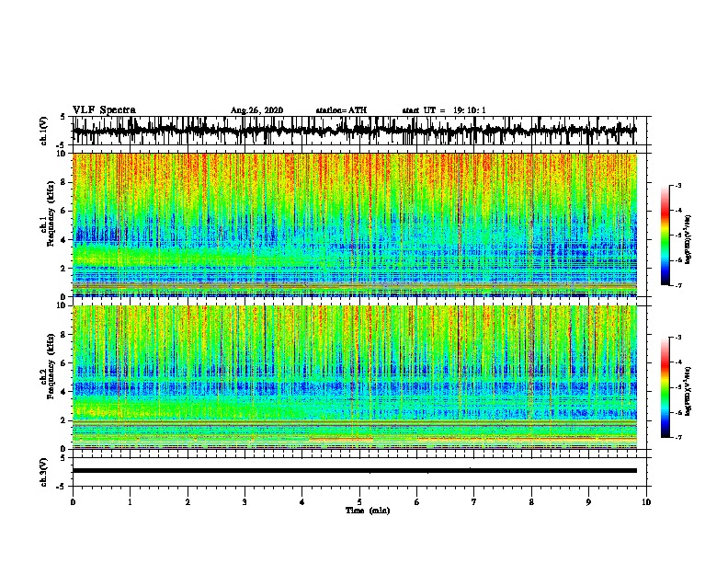The image size is (728, 563).
Task: Click the 4 kHz tick on ch.2 axis
Action: [64, 392]
